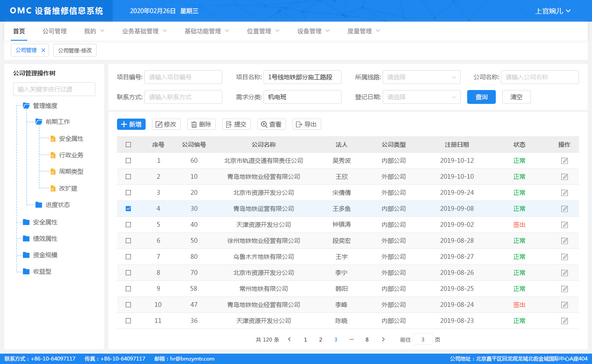Open the 所属线路 dropdown
592x364 pixels.
(422, 77)
